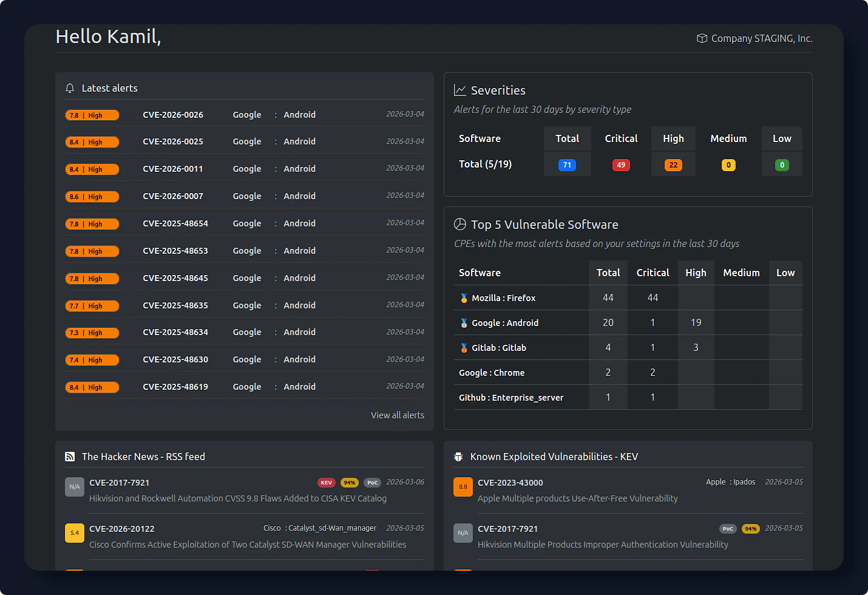Click the silver medal icon beside Google : Android
The image size is (868, 595).
[x=464, y=323]
